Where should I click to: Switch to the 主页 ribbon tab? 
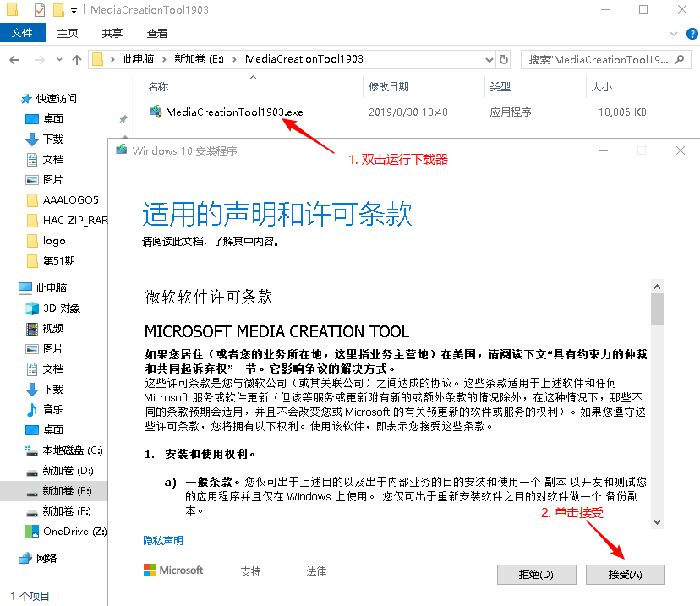tap(68, 34)
